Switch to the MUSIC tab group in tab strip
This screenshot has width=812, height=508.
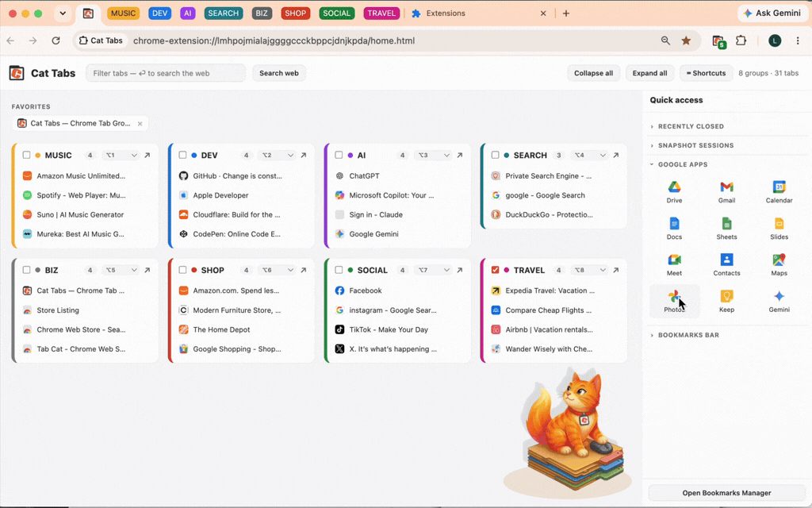(123, 13)
